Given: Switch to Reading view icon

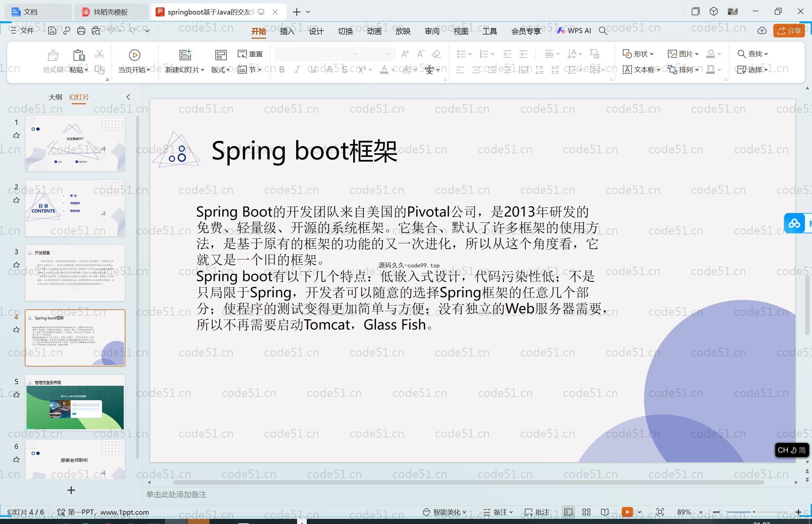Looking at the screenshot, I should pyautogui.click(x=604, y=512).
